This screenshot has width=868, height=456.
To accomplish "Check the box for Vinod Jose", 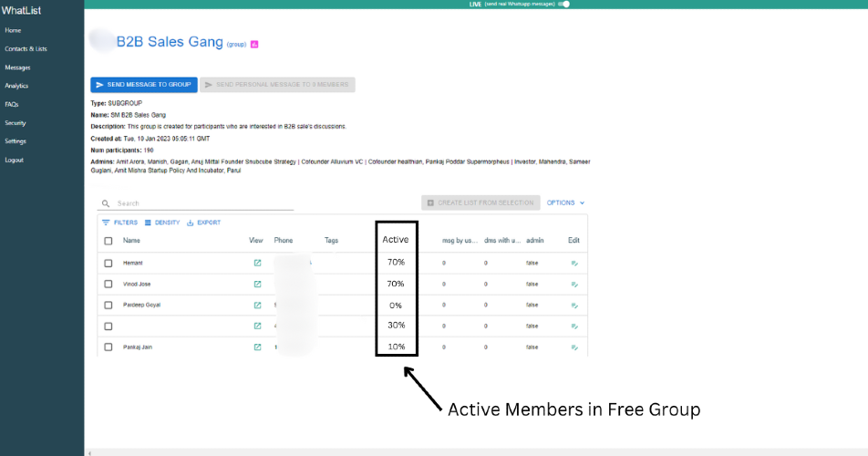I will coord(108,284).
